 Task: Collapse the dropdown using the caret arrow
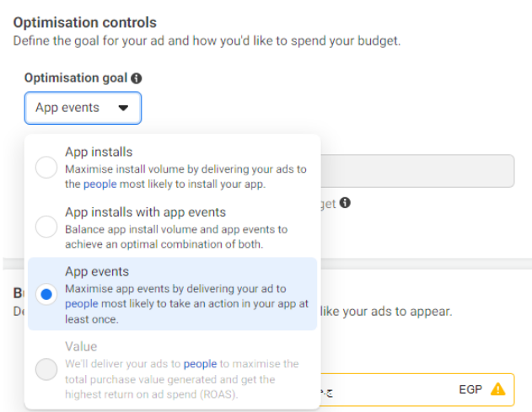123,108
